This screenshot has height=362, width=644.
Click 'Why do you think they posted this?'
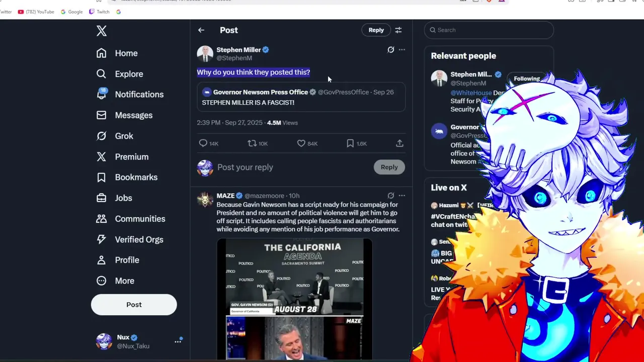pos(253,72)
